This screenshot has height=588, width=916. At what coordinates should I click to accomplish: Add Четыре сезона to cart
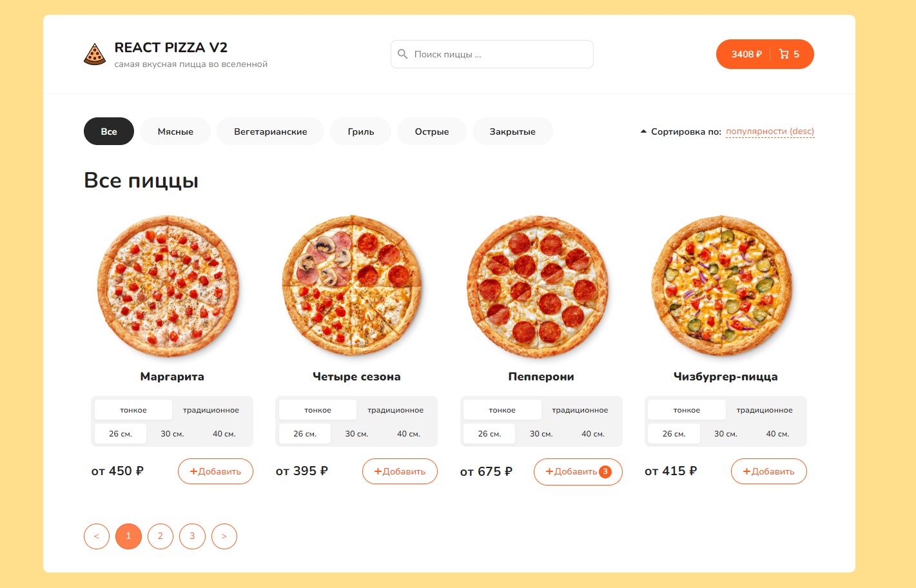tap(400, 471)
